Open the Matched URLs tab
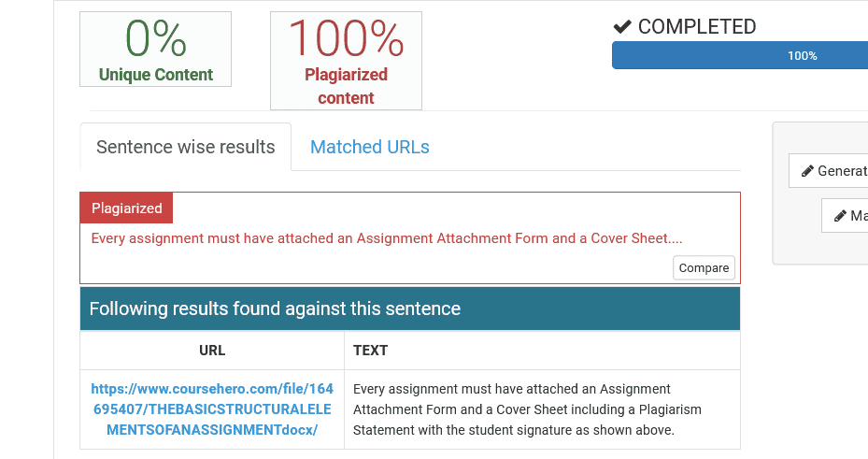 tap(369, 147)
